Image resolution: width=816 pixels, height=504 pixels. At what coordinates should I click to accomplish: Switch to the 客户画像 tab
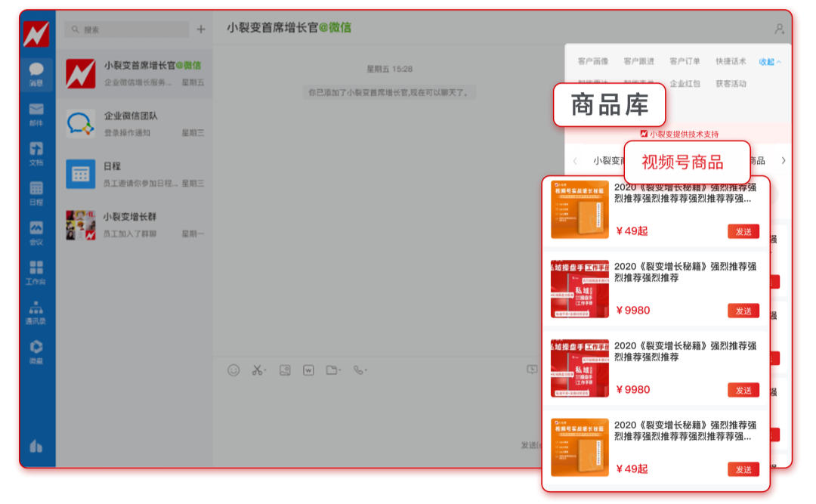(x=594, y=61)
